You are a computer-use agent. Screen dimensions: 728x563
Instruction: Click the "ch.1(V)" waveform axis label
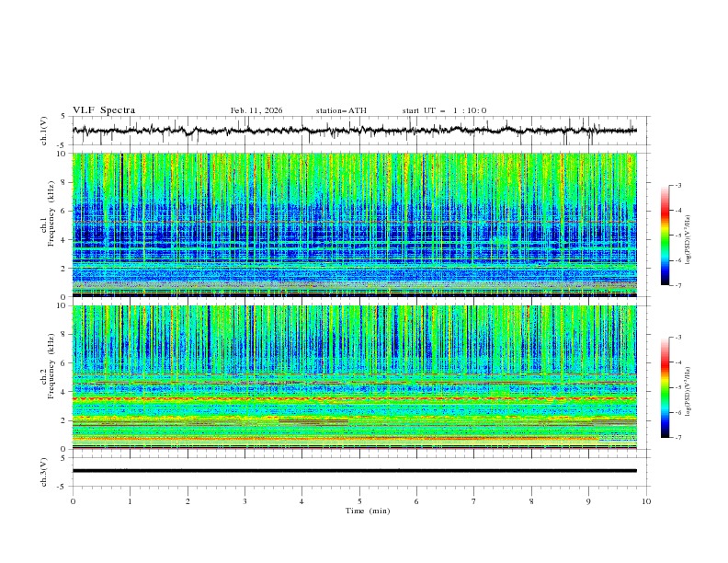pyautogui.click(x=44, y=131)
